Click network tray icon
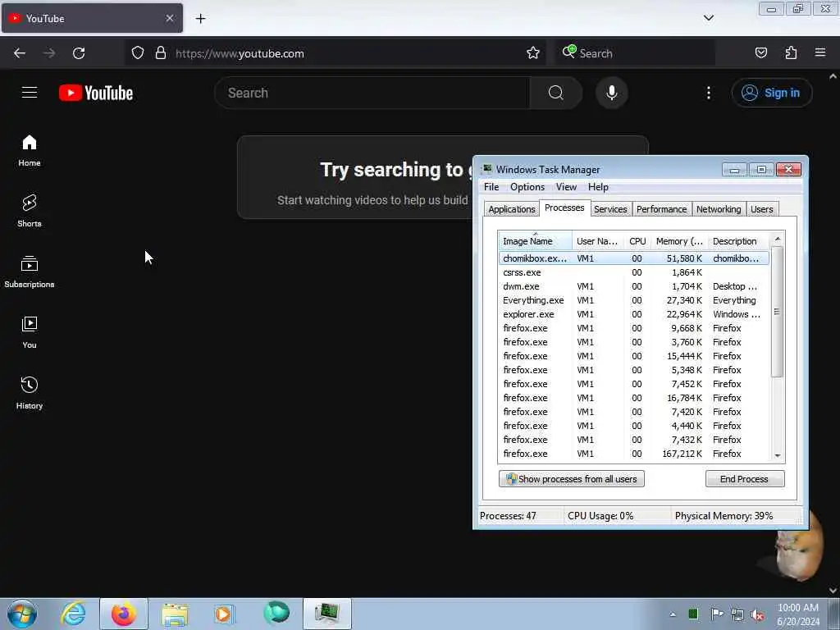The image size is (840, 630). pos(737,615)
